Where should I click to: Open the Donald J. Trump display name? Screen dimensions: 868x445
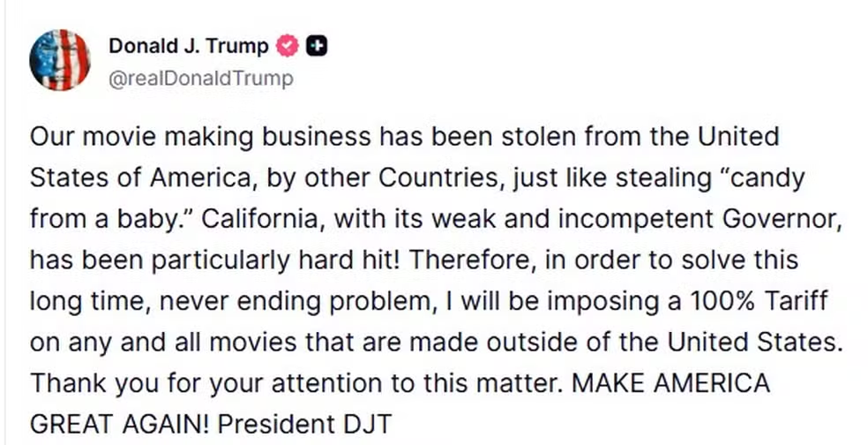click(188, 46)
